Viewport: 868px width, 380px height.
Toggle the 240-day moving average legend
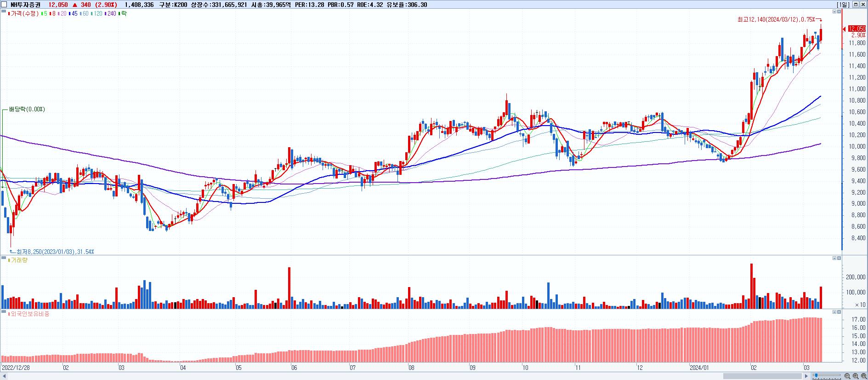[x=111, y=14]
